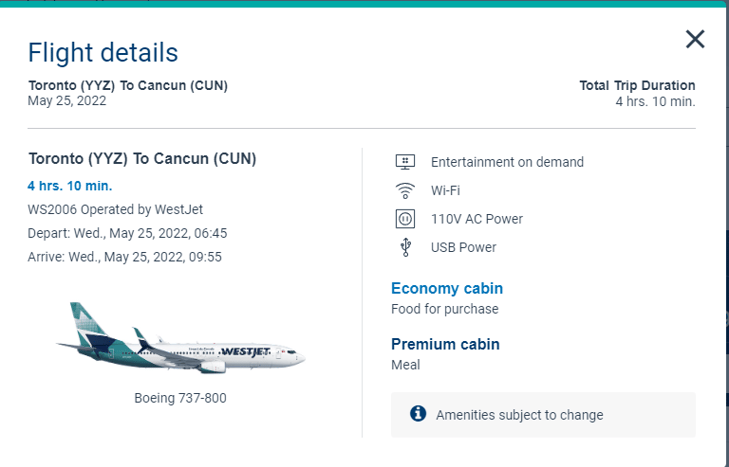Image resolution: width=729 pixels, height=467 pixels.
Task: Click the May 25, 2022 date under header
Action: coord(67,101)
